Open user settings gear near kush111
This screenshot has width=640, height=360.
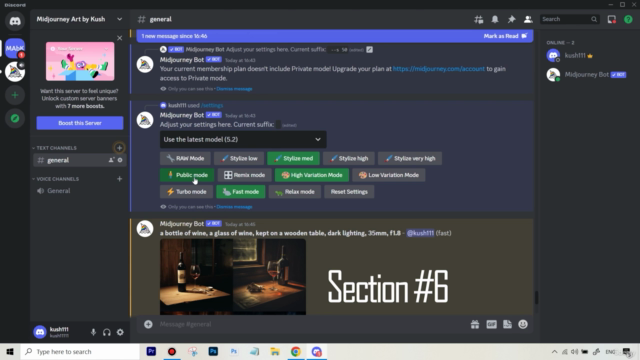120,332
